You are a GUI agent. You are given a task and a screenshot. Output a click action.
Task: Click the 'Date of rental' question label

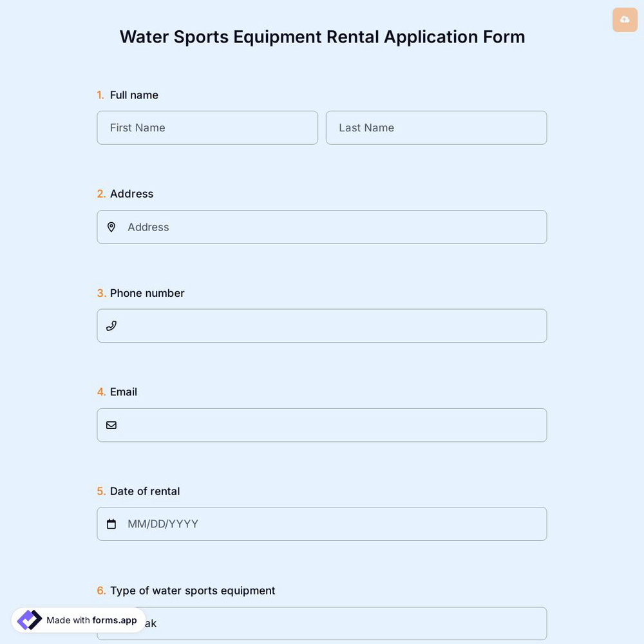(x=144, y=491)
